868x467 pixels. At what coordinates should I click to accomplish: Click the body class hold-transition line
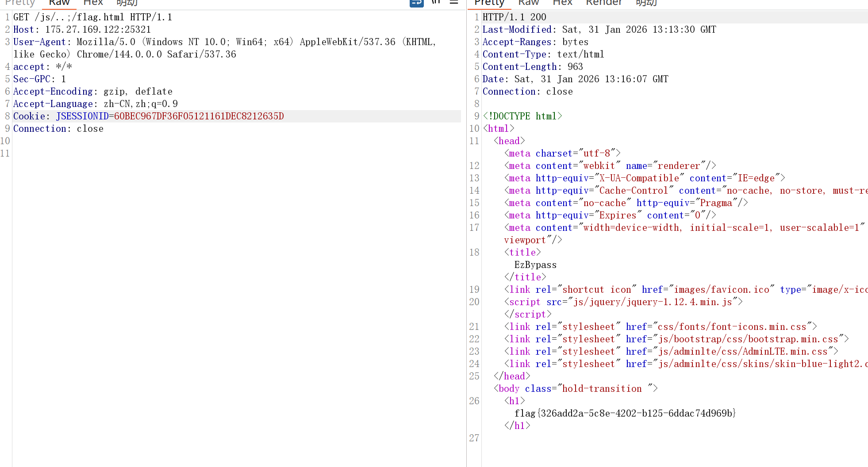tap(576, 389)
